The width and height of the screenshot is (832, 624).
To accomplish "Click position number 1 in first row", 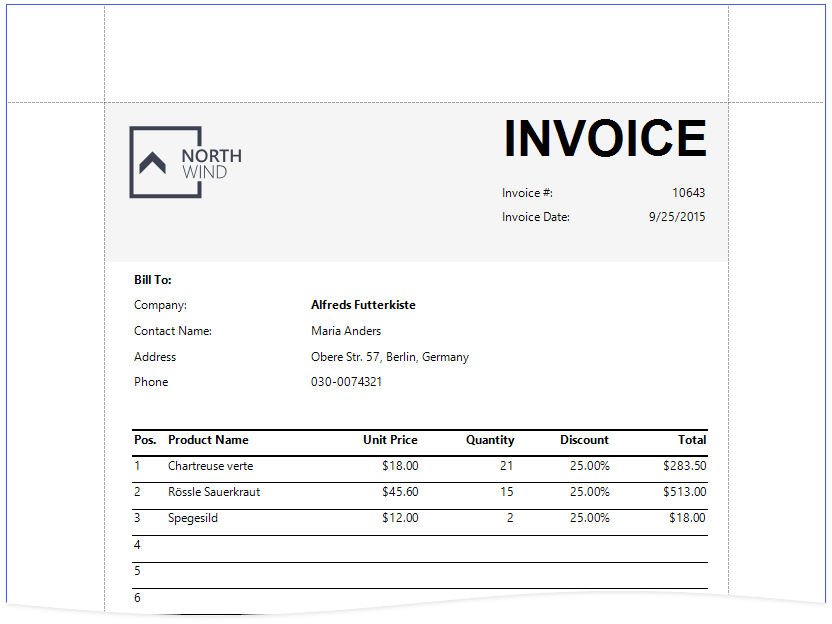I will 137,466.
